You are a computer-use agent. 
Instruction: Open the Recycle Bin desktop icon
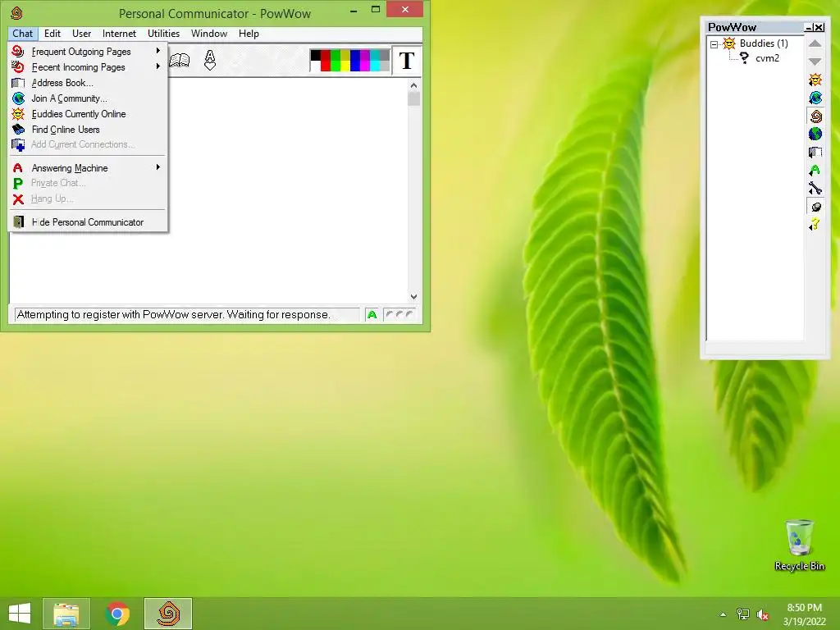799,545
